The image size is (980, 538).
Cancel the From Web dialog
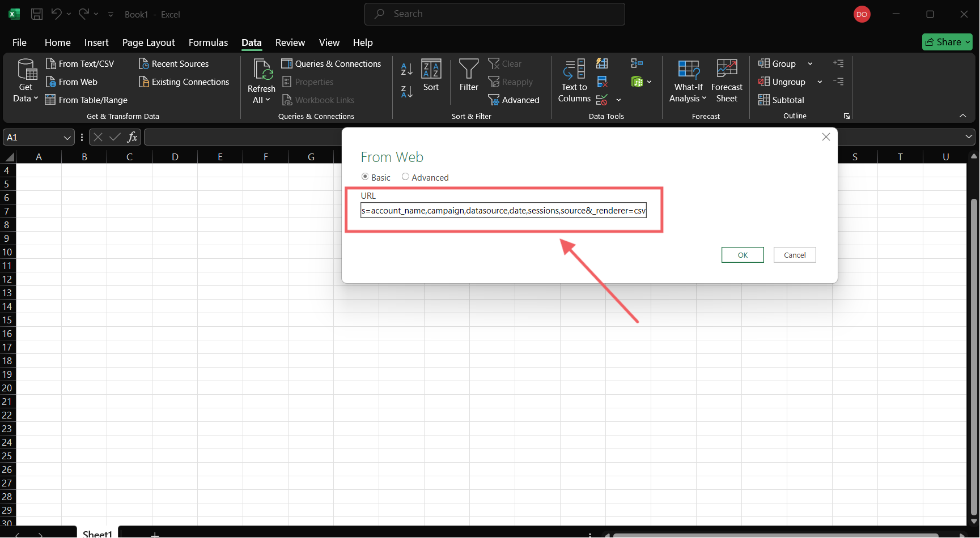click(x=795, y=255)
